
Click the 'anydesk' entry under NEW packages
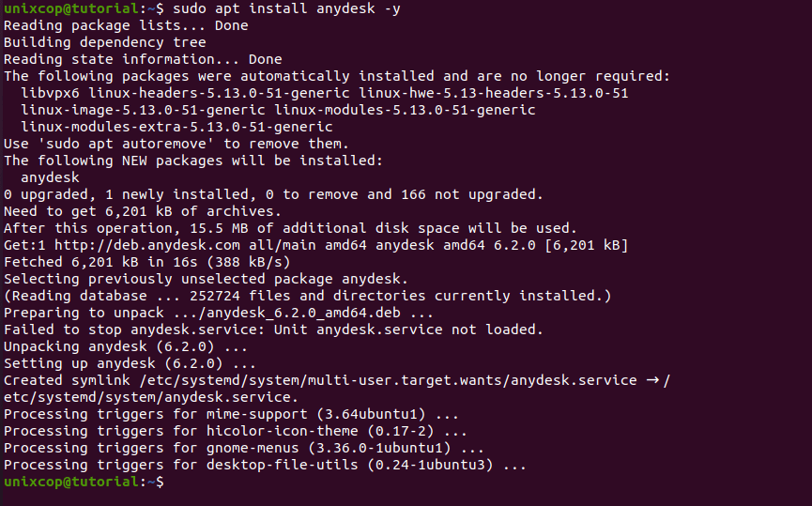coord(51,177)
